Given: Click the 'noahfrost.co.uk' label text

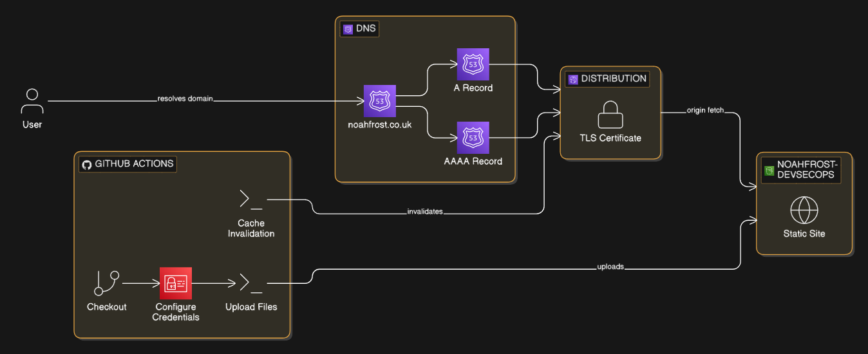Looking at the screenshot, I should coord(379,124).
